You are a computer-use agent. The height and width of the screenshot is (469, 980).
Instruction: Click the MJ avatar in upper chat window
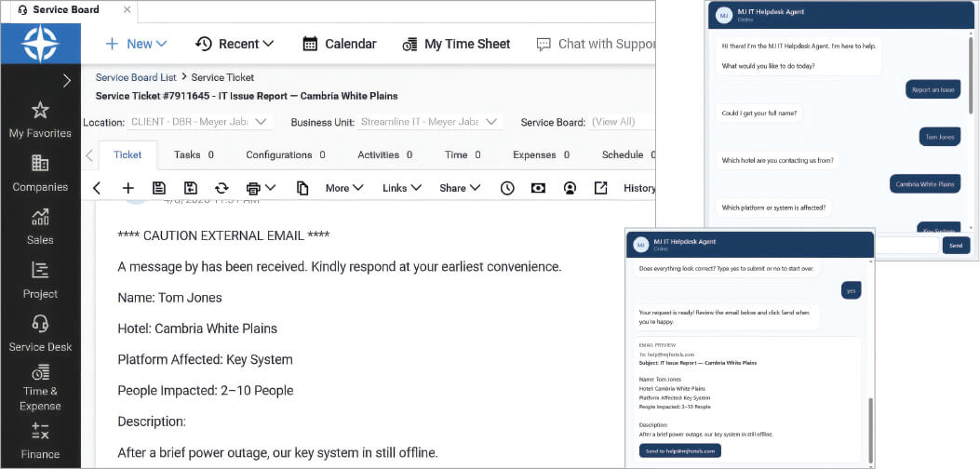click(724, 15)
